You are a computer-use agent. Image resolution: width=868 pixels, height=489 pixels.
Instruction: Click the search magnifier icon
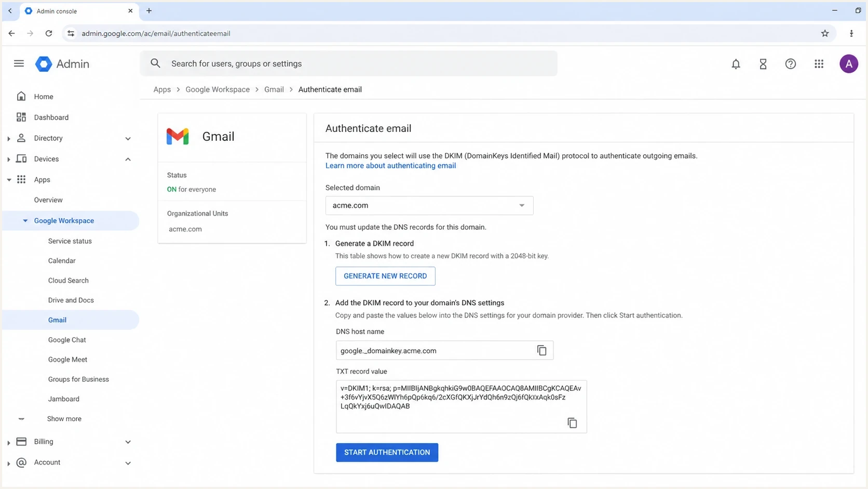click(x=155, y=63)
